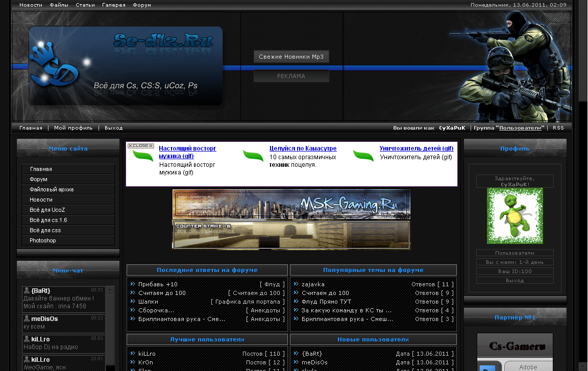Open Статьи in top navigation bar

[85, 5]
